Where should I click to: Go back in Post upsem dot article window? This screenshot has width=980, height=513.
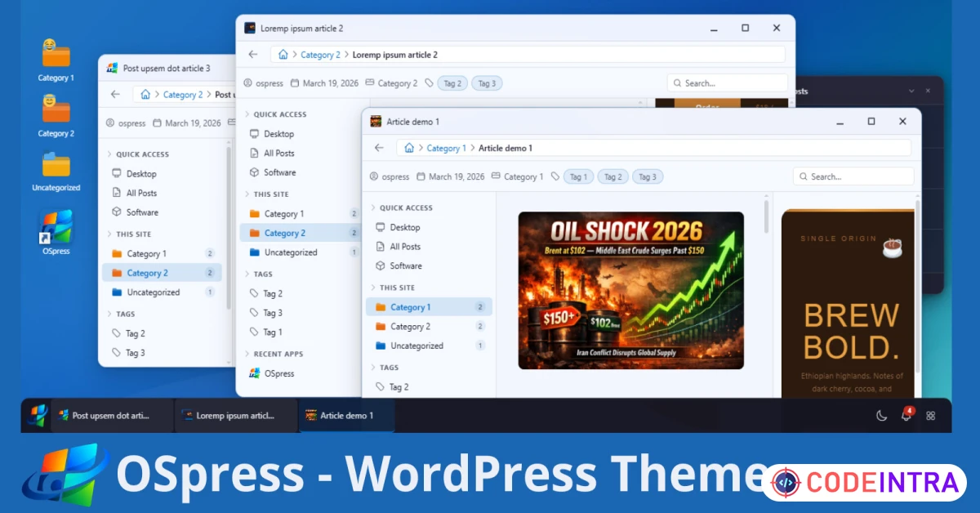coord(115,94)
